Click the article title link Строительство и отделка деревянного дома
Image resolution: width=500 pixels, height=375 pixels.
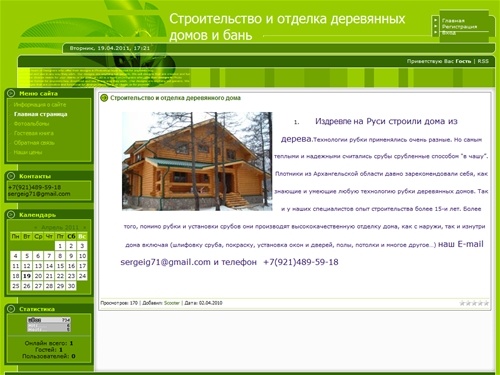click(175, 98)
